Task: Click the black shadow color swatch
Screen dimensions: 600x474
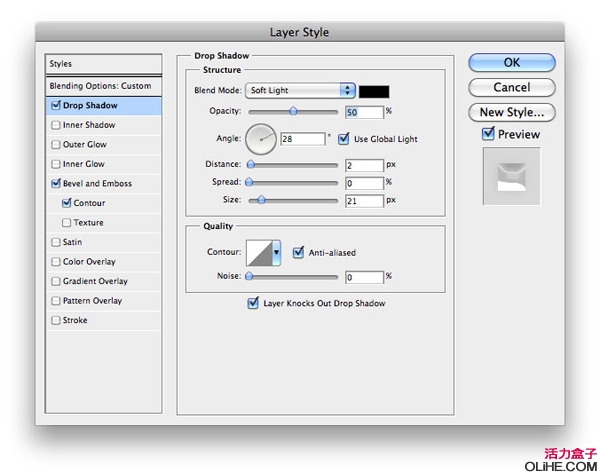Action: [374, 92]
